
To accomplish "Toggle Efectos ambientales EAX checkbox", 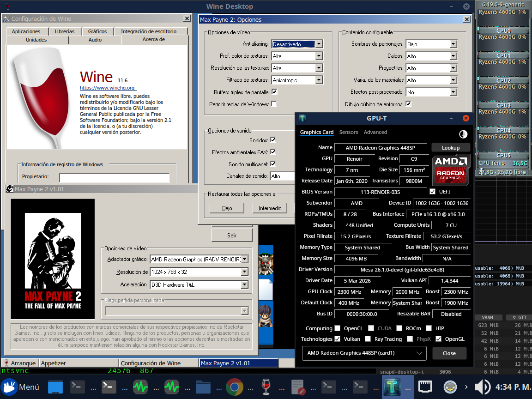I will pos(273,151).
